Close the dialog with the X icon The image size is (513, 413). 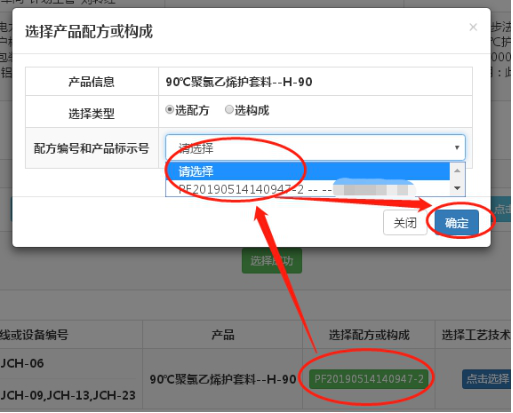tap(473, 27)
